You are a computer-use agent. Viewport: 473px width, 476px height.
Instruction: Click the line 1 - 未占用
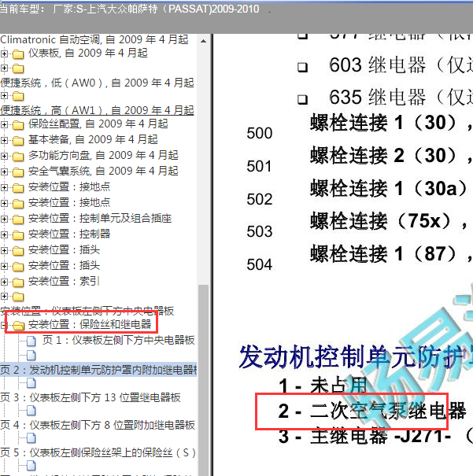tap(323, 386)
